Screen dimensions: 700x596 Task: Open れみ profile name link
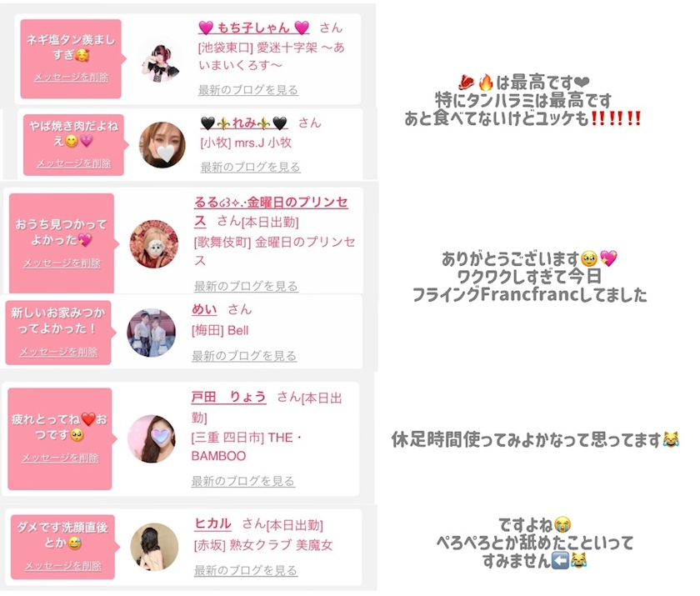point(244,123)
